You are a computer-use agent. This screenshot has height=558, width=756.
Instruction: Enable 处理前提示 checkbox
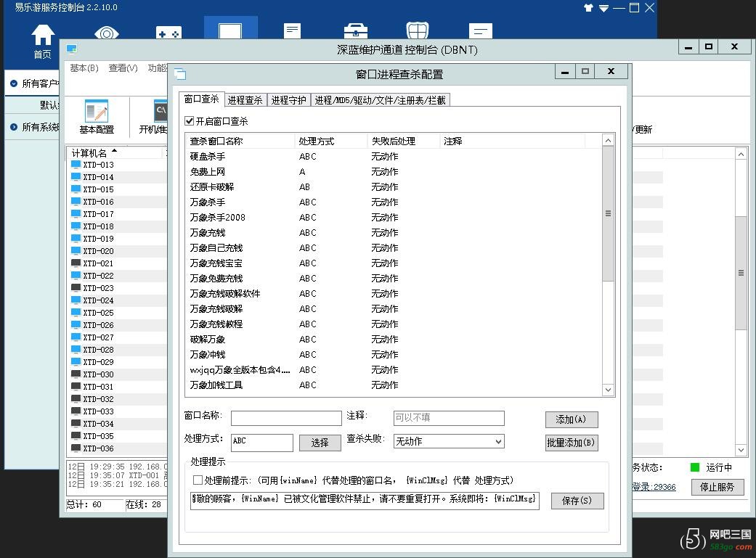pos(198,480)
